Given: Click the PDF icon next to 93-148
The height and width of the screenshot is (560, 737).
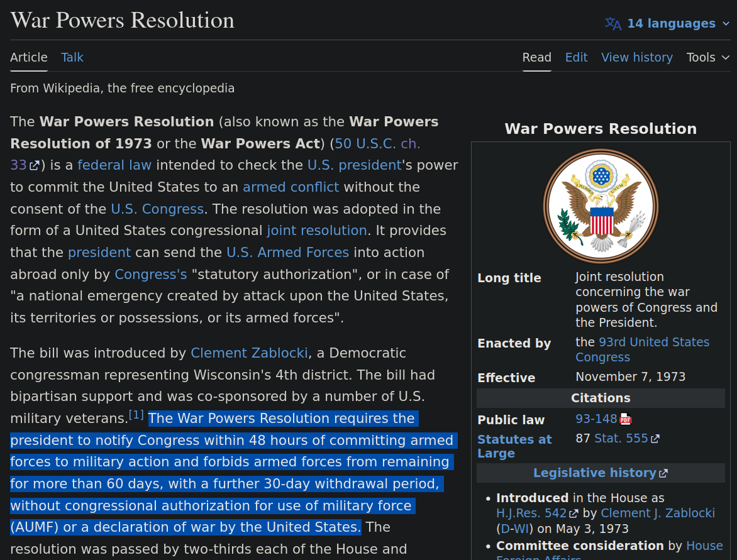Looking at the screenshot, I should coord(626,419).
